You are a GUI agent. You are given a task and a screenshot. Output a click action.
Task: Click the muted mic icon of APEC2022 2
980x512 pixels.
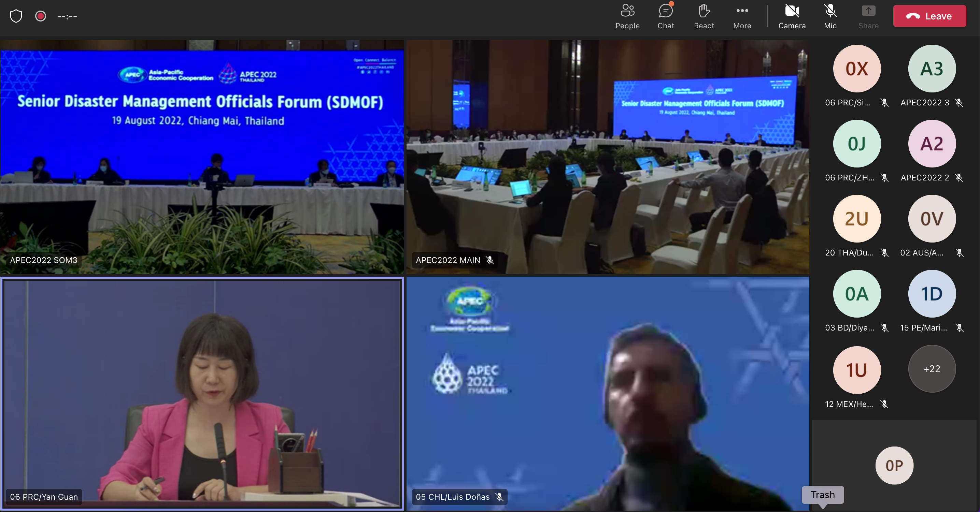(x=959, y=177)
